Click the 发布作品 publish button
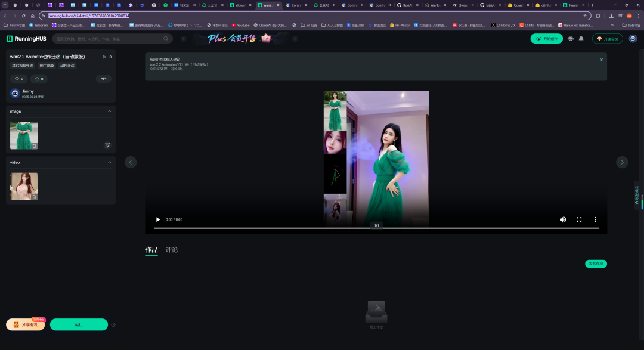The image size is (644, 350). [596, 264]
